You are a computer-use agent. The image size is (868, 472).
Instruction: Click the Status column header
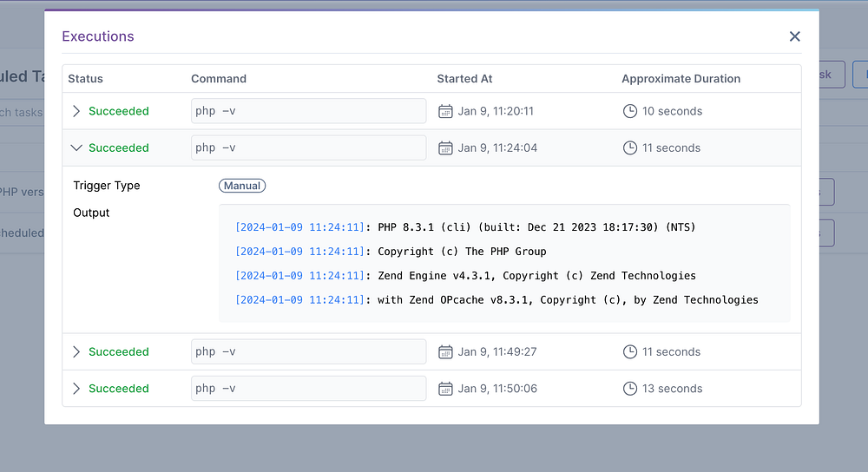click(x=85, y=79)
